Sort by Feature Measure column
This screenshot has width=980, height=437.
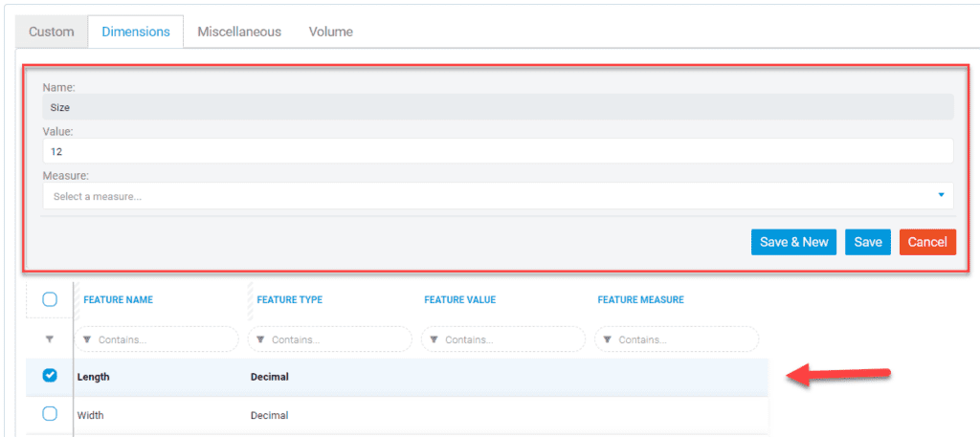[640, 299]
